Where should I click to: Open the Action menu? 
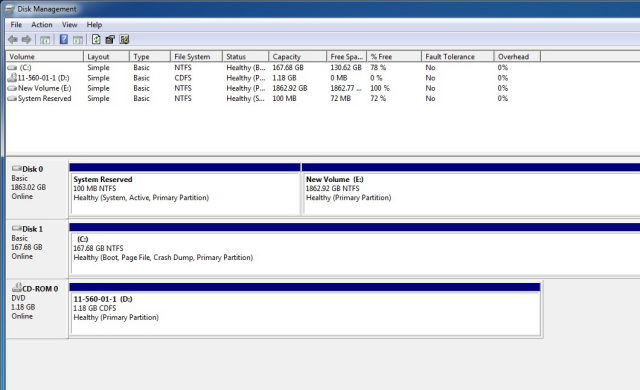click(42, 25)
